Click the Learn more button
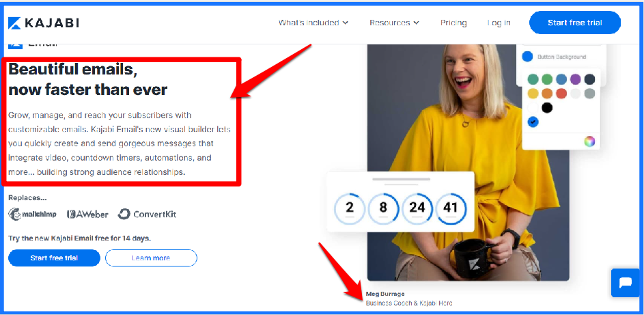 click(151, 258)
